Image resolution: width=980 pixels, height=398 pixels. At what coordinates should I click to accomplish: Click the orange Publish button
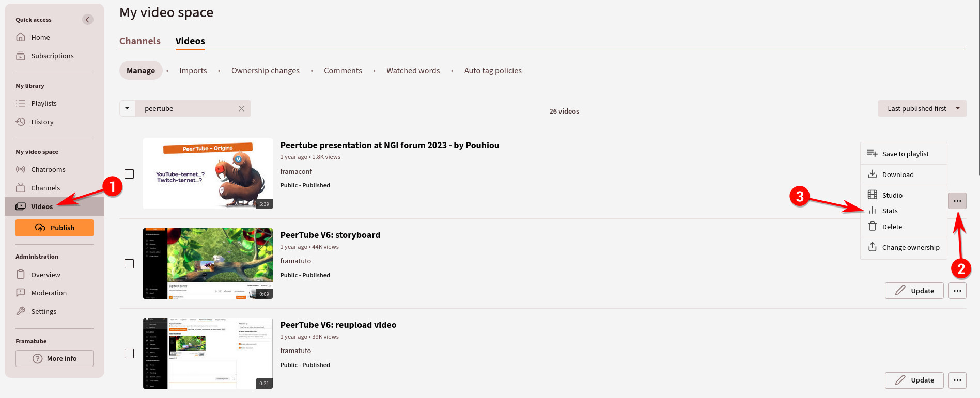(x=54, y=228)
